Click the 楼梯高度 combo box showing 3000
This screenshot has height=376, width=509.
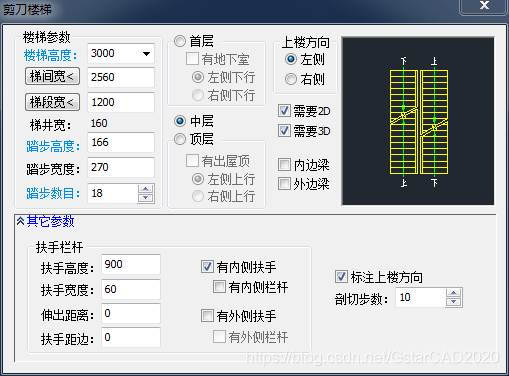point(121,53)
